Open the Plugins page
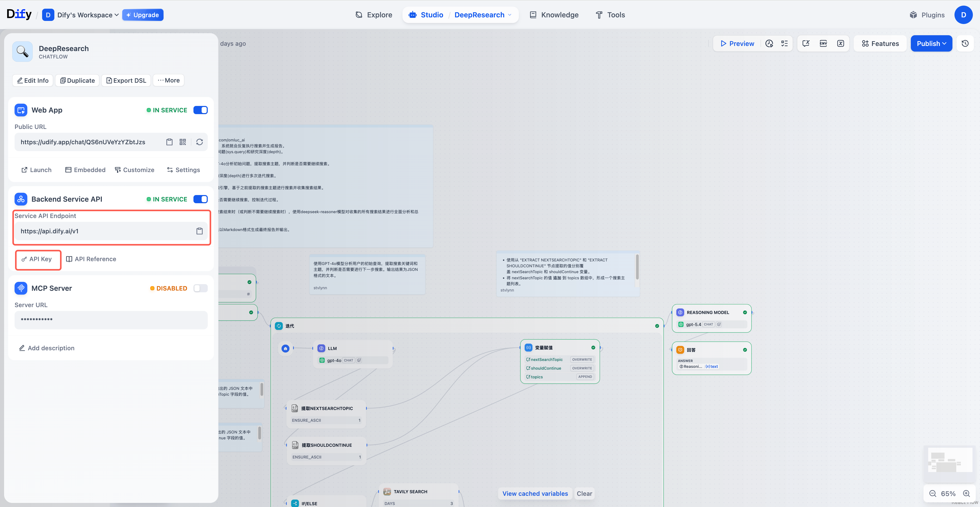Screen dimensions: 980x507 point(927,15)
